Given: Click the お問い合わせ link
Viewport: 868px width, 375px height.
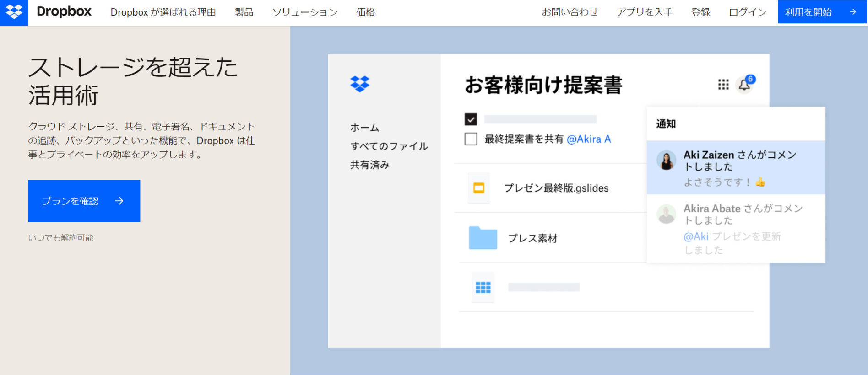Looking at the screenshot, I should pyautogui.click(x=570, y=12).
